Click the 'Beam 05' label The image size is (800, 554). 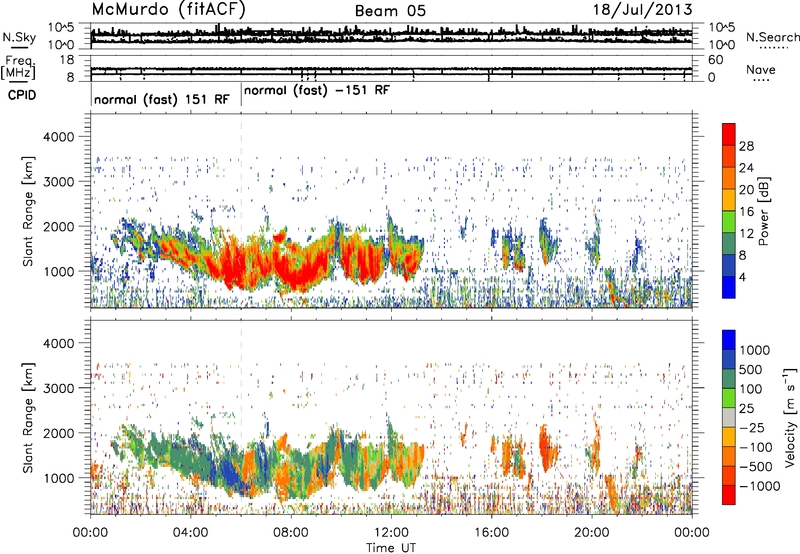[x=390, y=11]
